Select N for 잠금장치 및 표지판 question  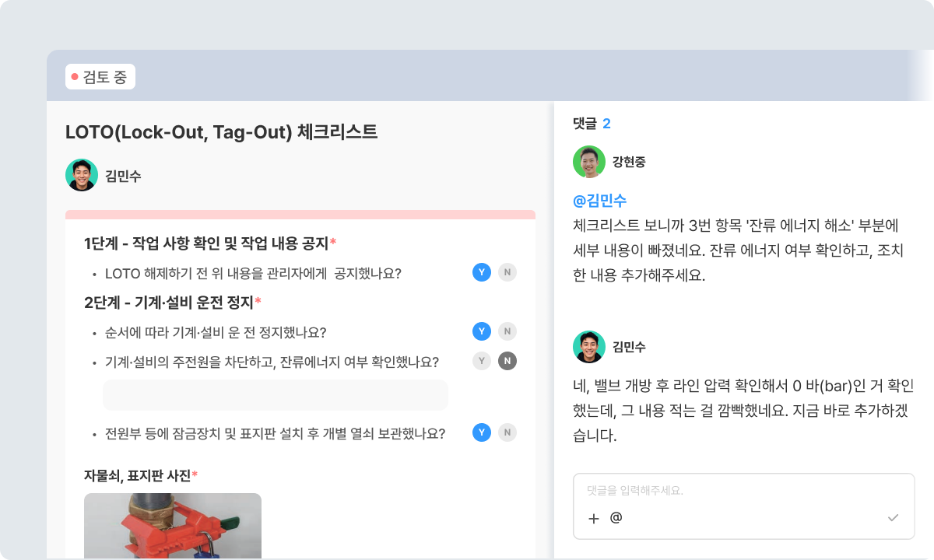pyautogui.click(x=507, y=432)
